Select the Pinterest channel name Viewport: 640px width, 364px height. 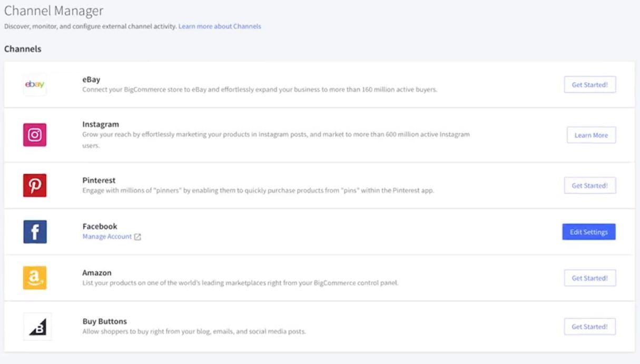pyautogui.click(x=99, y=180)
